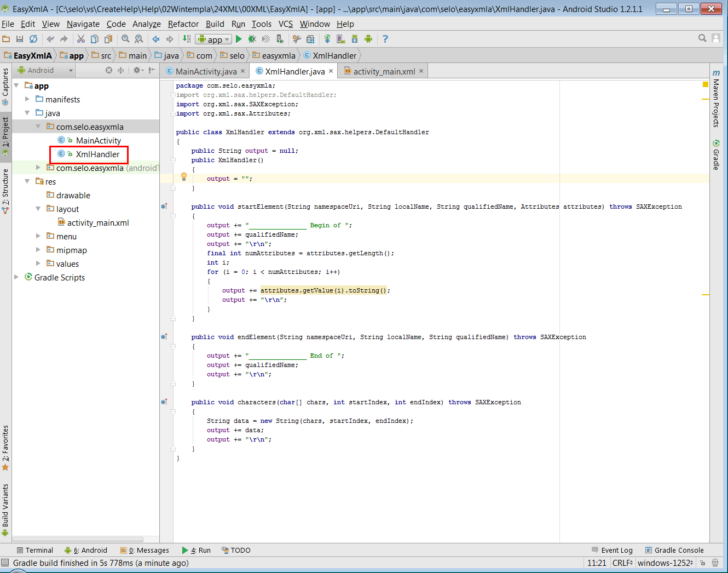Expand the values folder
The height and width of the screenshot is (573, 728).
tap(38, 263)
